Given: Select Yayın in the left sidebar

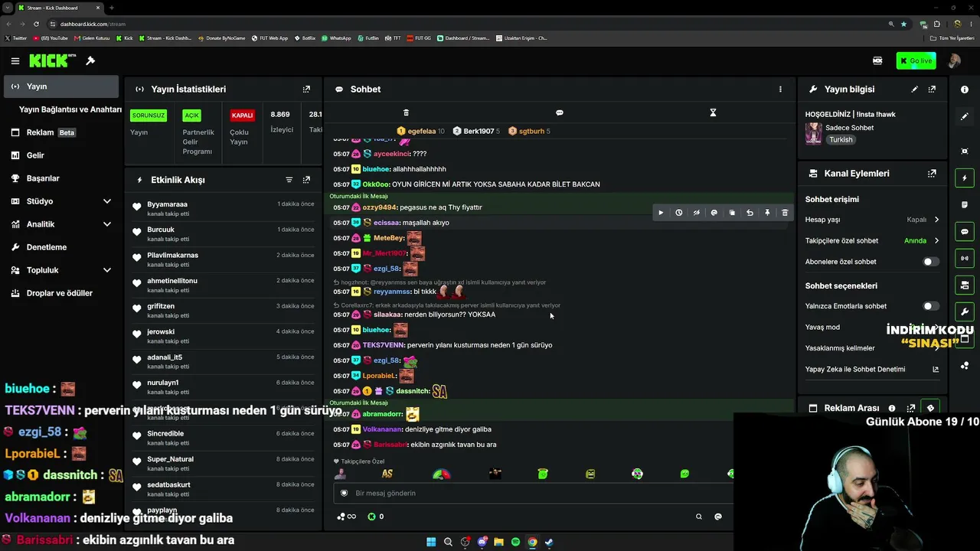Looking at the screenshot, I should click(x=60, y=86).
